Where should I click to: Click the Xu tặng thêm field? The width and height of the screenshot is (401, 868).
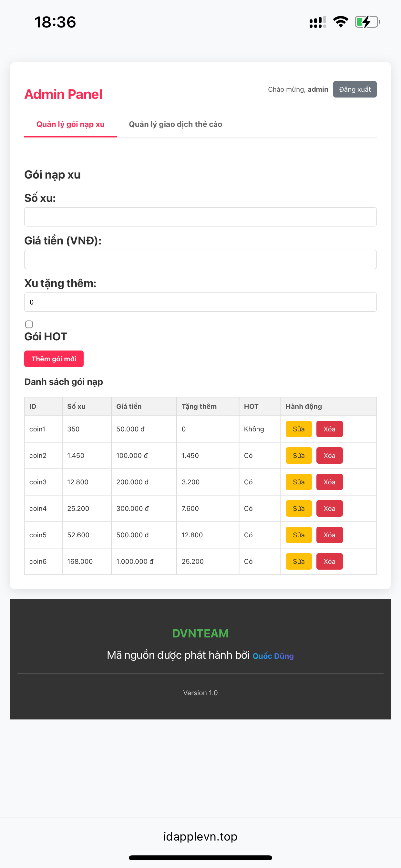[x=200, y=302]
